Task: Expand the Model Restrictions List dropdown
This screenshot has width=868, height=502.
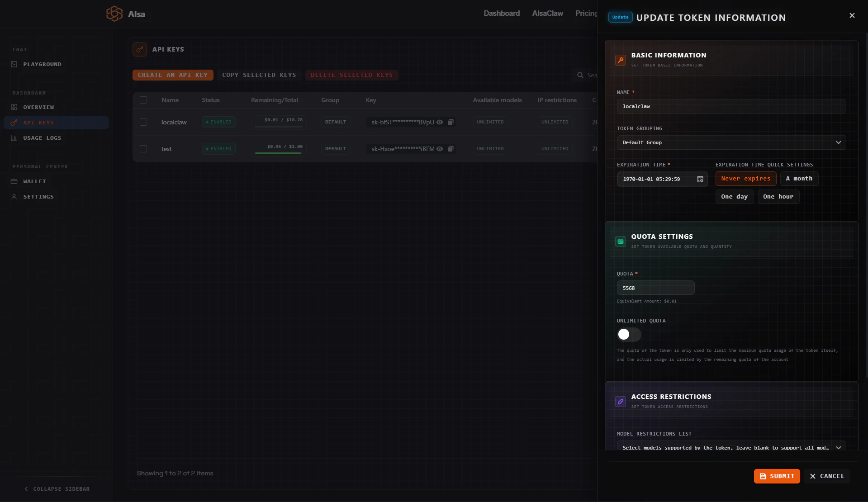Action: (731, 447)
